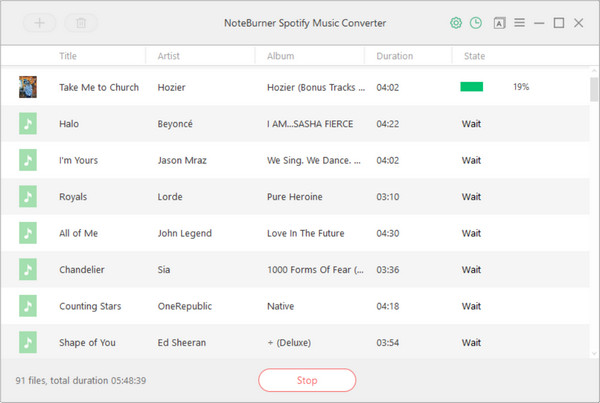The image size is (600, 403).
Task: Minimize the NoteBurner window
Action: pyautogui.click(x=539, y=23)
